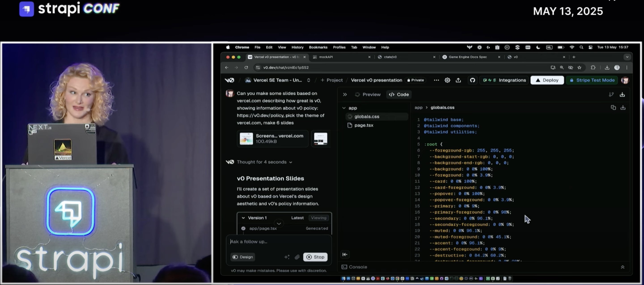This screenshot has height=285, width=644.
Task: Open macOS Spotlight search icon
Action: (x=581, y=47)
